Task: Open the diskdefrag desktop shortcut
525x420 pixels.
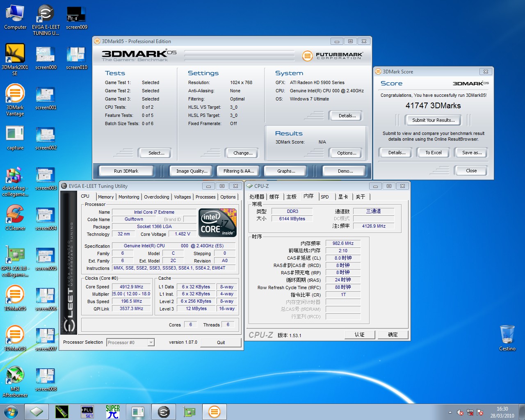Action: pyautogui.click(x=15, y=181)
